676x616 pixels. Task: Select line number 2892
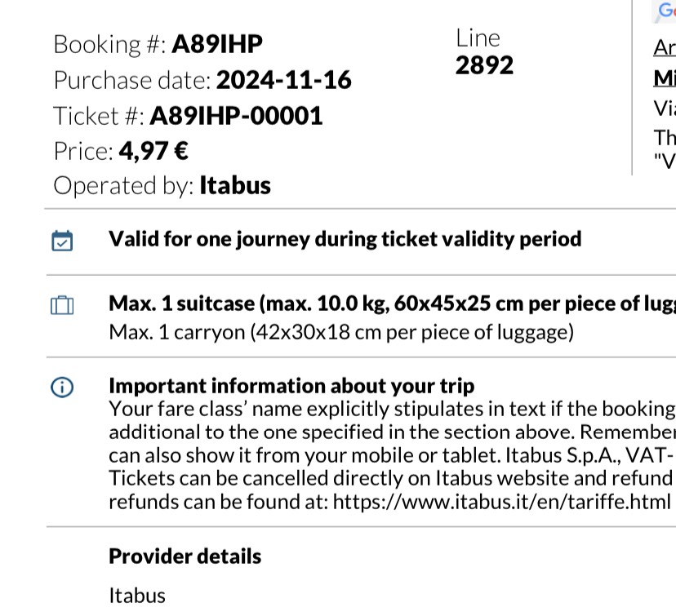click(484, 65)
